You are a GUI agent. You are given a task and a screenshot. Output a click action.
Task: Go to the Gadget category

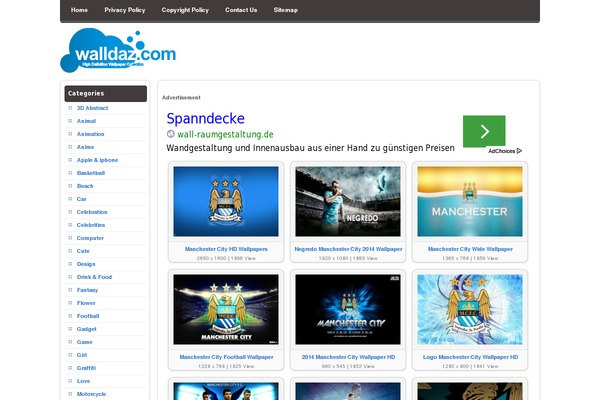point(86,329)
